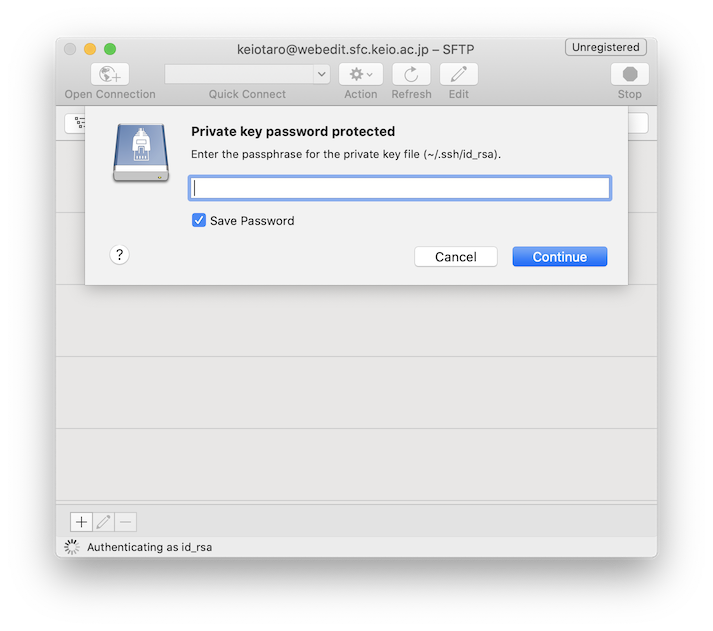This screenshot has width=713, height=631.
Task: Click the activity spinner in status bar
Action: tap(71, 547)
